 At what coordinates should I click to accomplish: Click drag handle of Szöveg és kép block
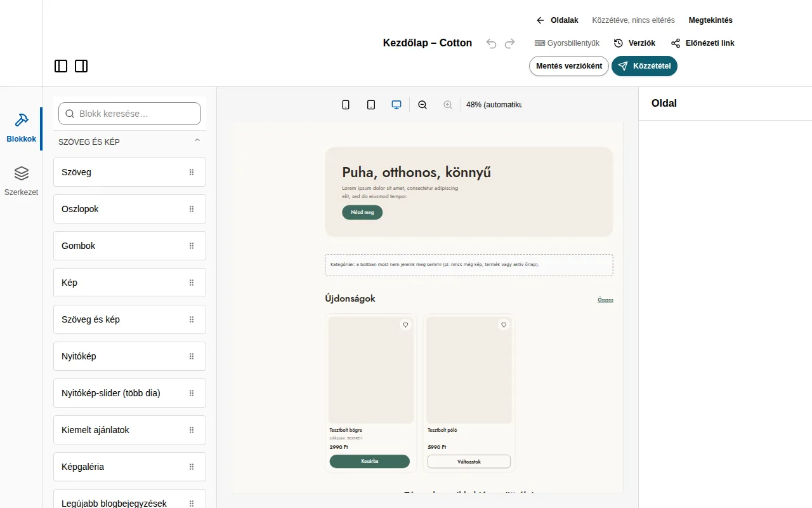point(192,319)
